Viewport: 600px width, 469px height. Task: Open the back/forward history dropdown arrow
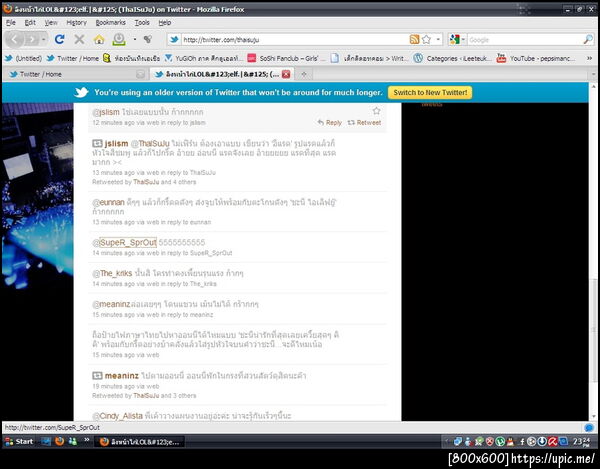pos(44,39)
